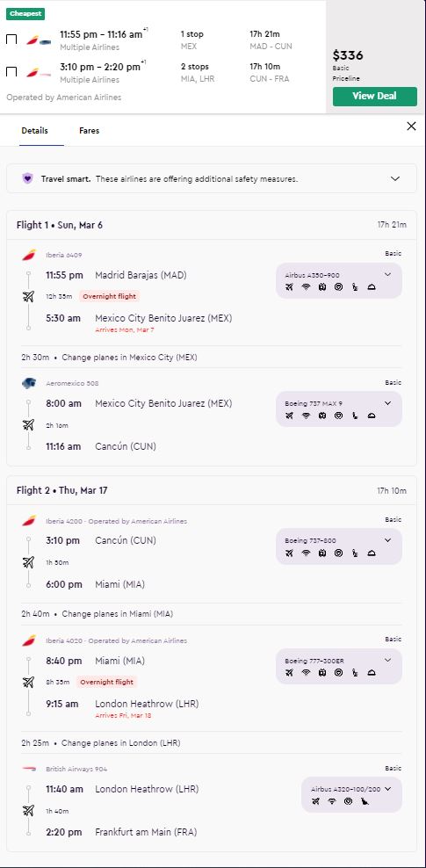Image resolution: width=426 pixels, height=868 pixels.
Task: Click the Travel smart purple shield icon
Action: (27, 178)
